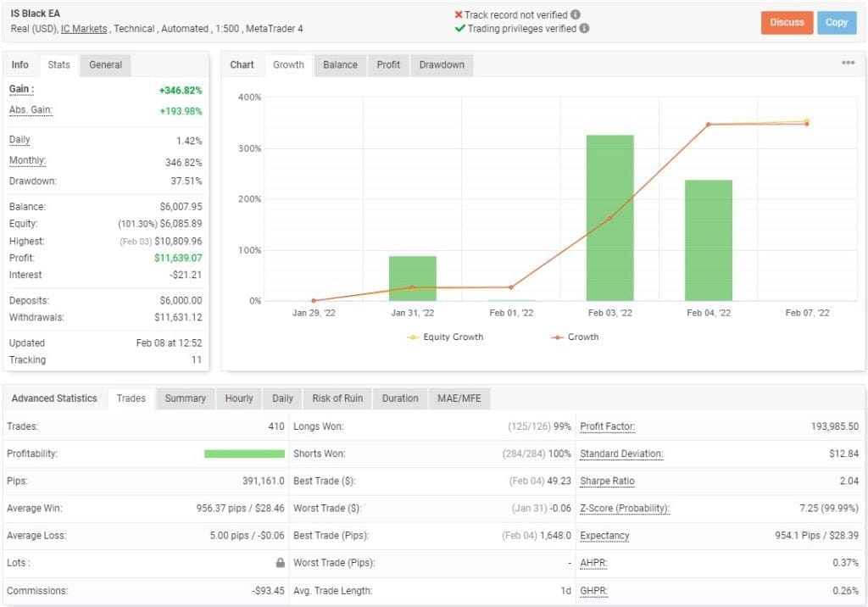The height and width of the screenshot is (607, 868).
Task: Switch to the Summary statistics tab
Action: pos(185,398)
